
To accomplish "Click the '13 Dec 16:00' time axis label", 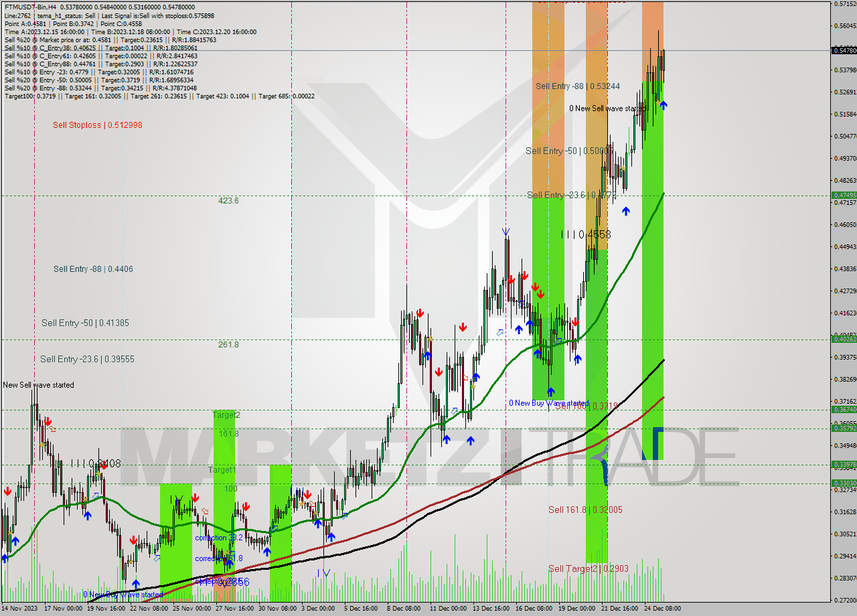I will point(491,609).
